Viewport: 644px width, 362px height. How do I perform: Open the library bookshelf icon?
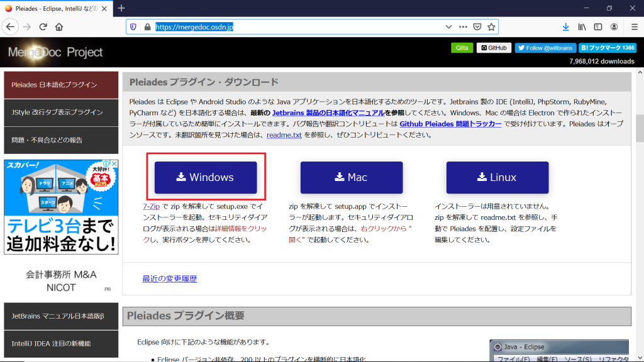582,27
